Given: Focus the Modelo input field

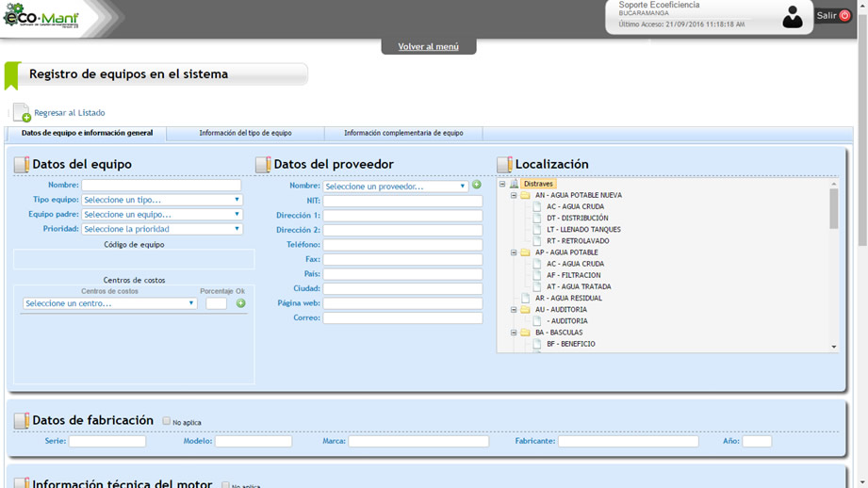Looking at the screenshot, I should click(254, 441).
